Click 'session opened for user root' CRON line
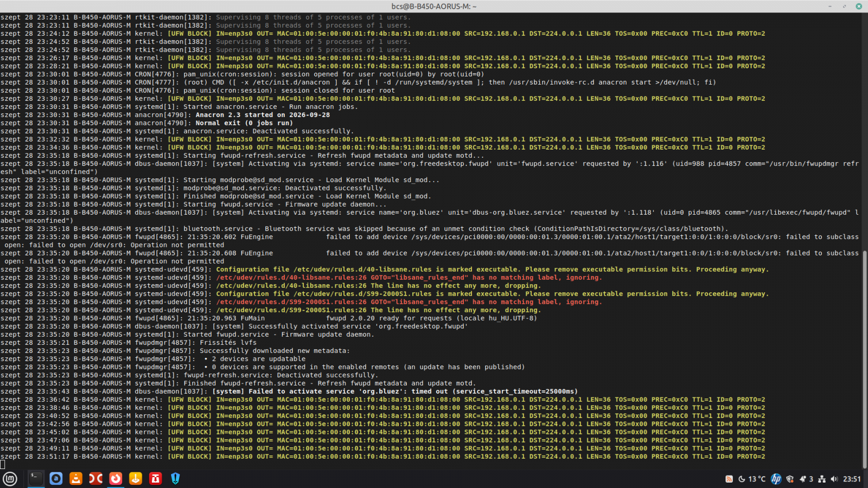The image size is (868, 488). (x=334, y=74)
